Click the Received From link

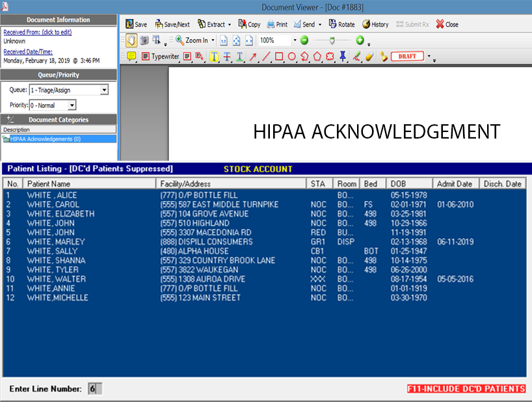point(38,33)
